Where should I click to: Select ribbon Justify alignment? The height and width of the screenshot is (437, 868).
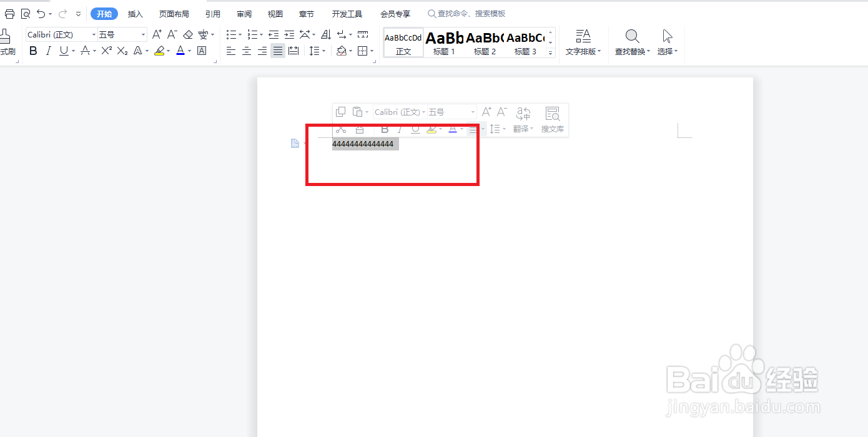pos(278,51)
